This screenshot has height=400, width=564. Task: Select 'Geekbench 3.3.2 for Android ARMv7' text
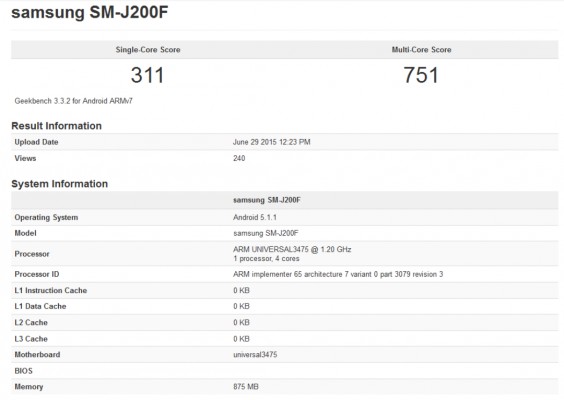tap(73, 101)
